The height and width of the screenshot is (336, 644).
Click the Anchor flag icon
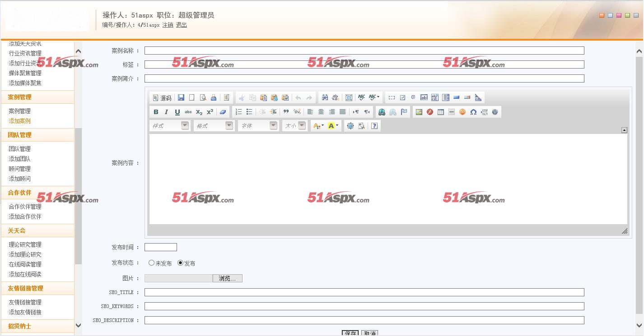pyautogui.click(x=404, y=112)
